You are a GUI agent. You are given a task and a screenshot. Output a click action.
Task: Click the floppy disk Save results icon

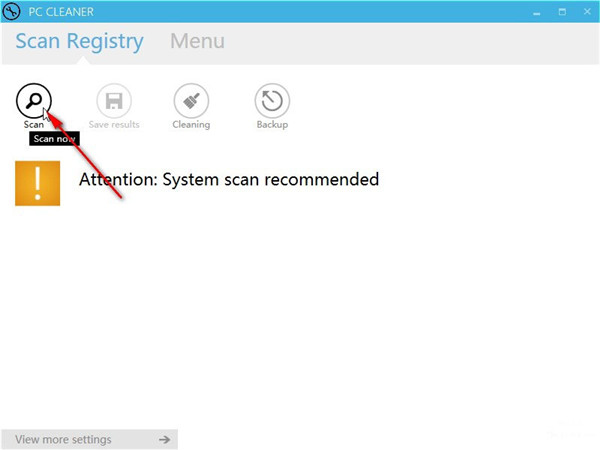click(113, 100)
